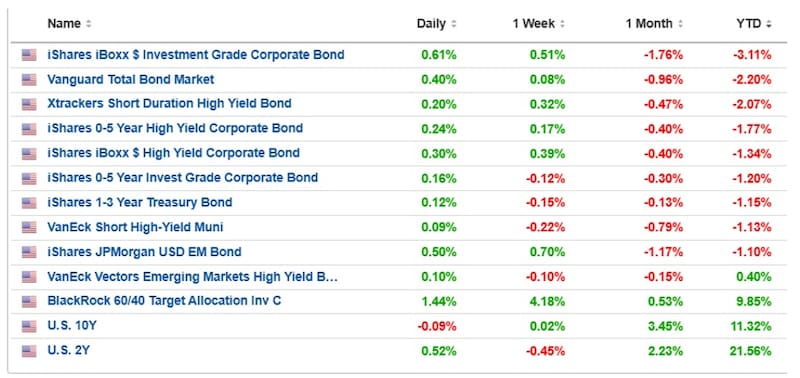Open iShares 0-5 Year High Yield Corporate Bond link
This screenshot has height=378, width=800.
175,128
